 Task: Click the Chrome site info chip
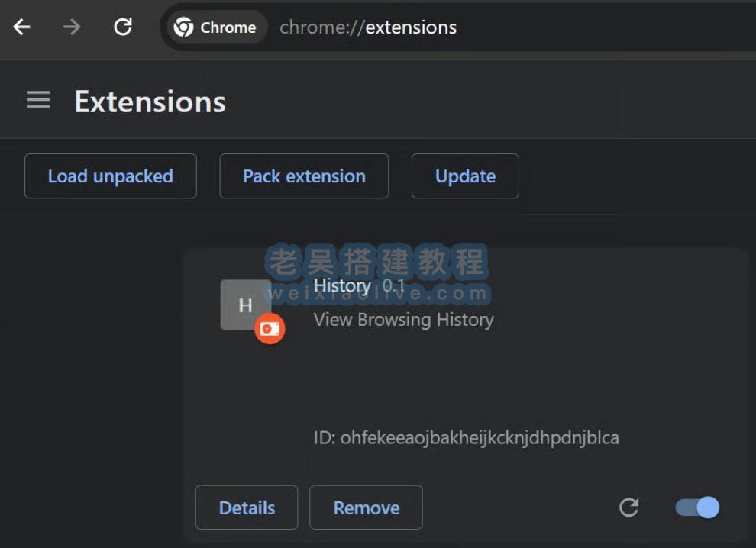click(x=215, y=27)
